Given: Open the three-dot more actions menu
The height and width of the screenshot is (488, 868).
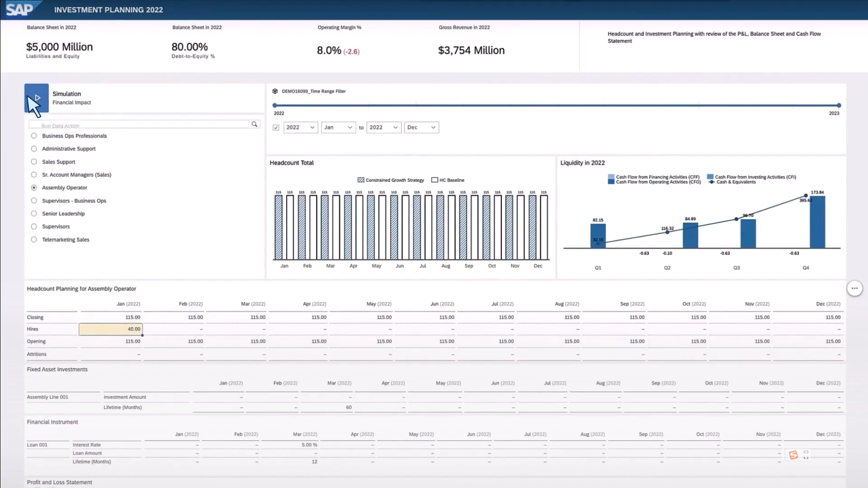Looking at the screenshot, I should coord(854,288).
